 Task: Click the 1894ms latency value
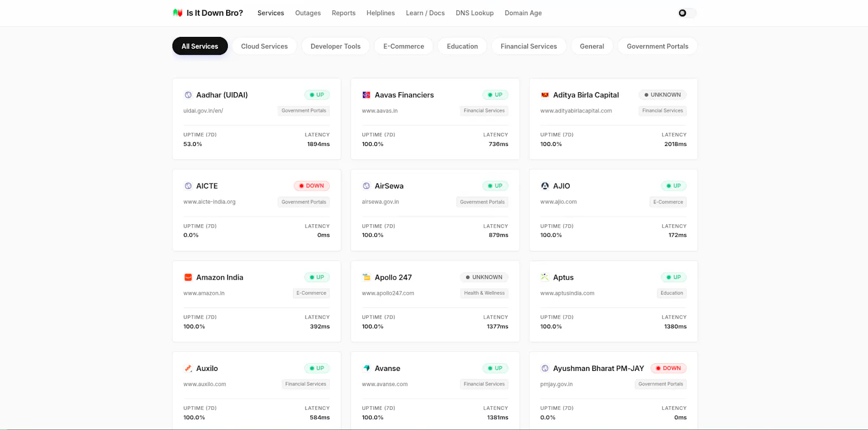pyautogui.click(x=318, y=144)
